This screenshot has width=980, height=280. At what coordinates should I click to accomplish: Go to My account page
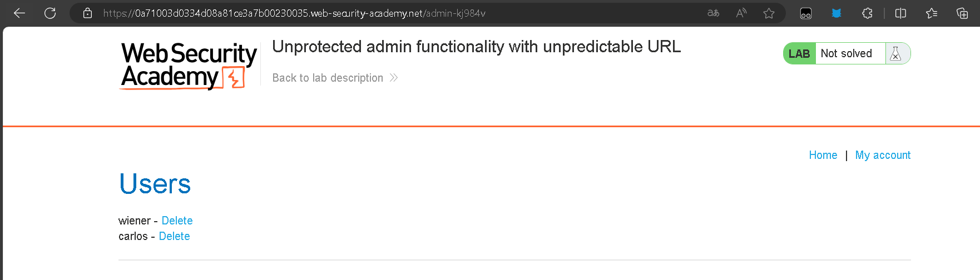(883, 155)
